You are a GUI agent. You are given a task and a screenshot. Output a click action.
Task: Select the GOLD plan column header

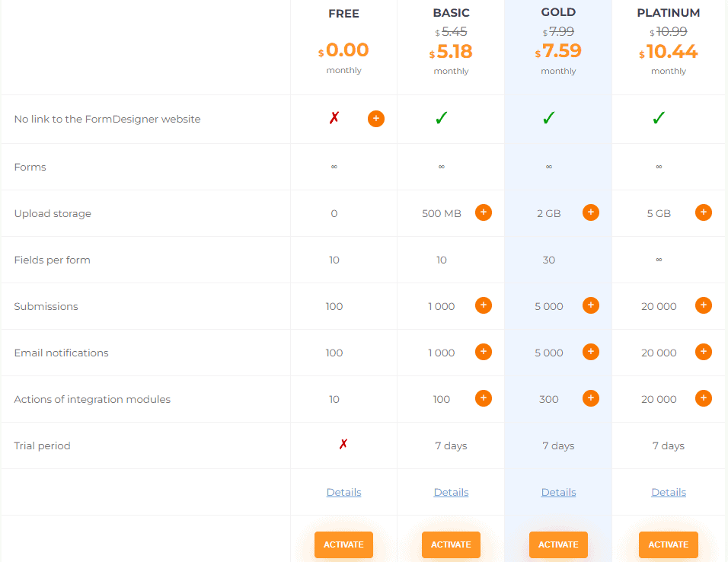pos(558,12)
